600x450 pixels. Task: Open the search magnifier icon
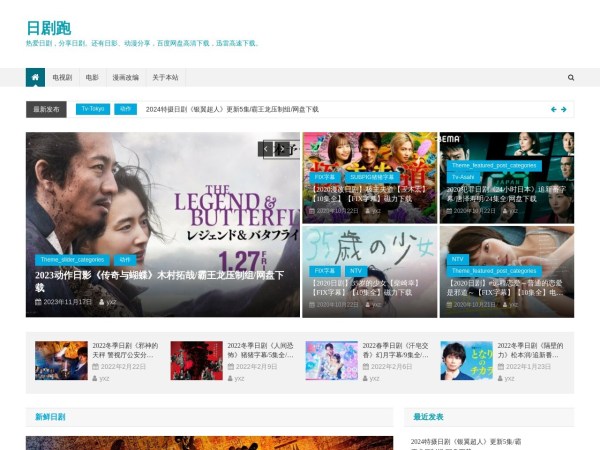[571, 77]
